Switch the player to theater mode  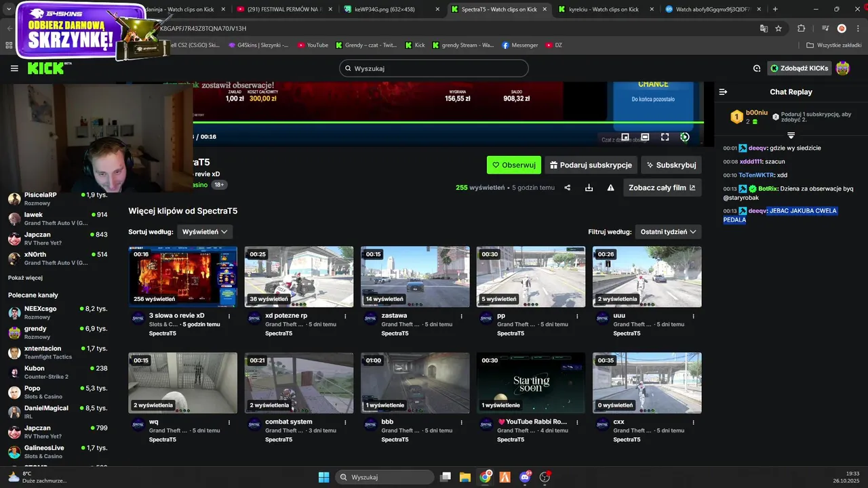pyautogui.click(x=645, y=137)
